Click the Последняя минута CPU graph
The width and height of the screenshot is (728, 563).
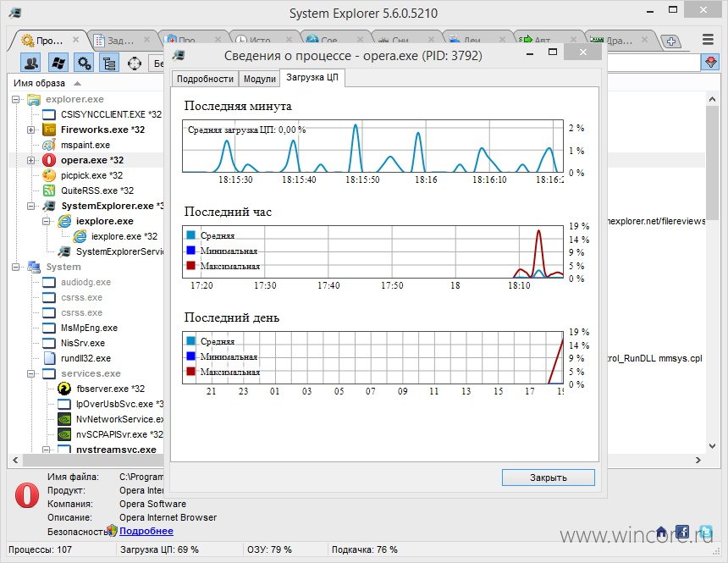point(372,146)
